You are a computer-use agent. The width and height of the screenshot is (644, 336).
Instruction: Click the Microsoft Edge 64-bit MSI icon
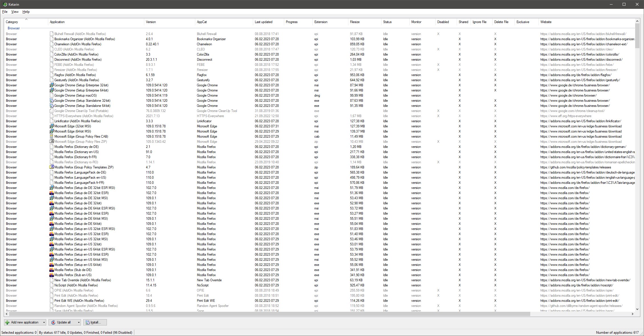(52, 131)
